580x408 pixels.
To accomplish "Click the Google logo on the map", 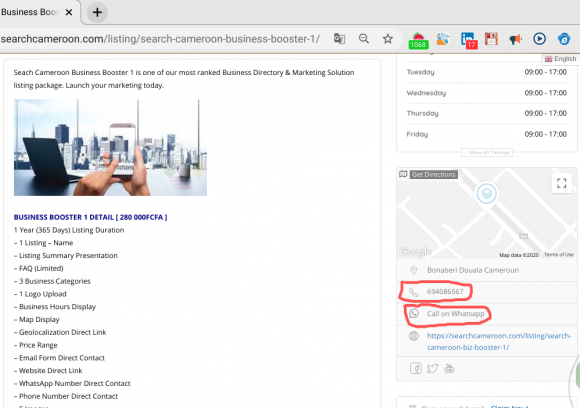I will pyautogui.click(x=415, y=252).
